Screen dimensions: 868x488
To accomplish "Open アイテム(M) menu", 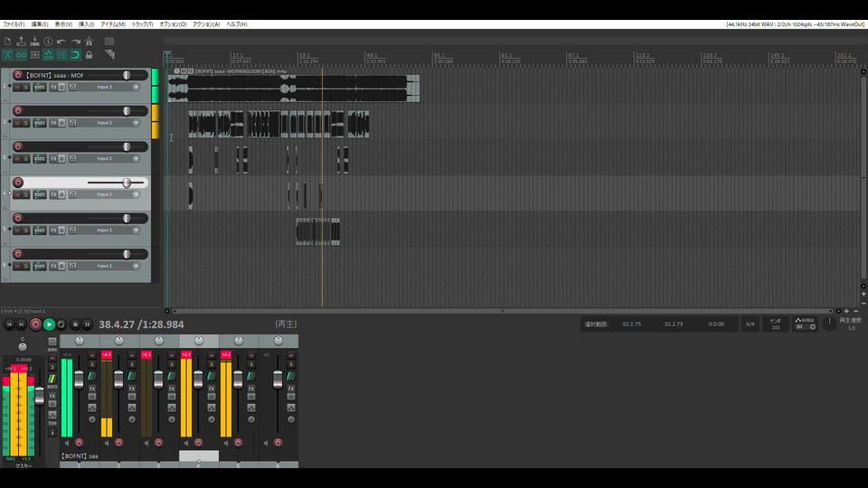I will 113,24.
